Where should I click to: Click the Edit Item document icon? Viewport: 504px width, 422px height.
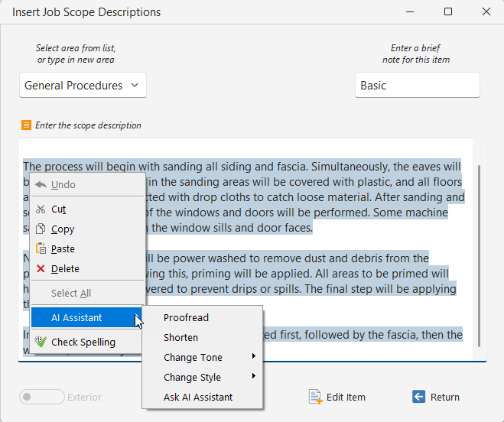pos(315,397)
